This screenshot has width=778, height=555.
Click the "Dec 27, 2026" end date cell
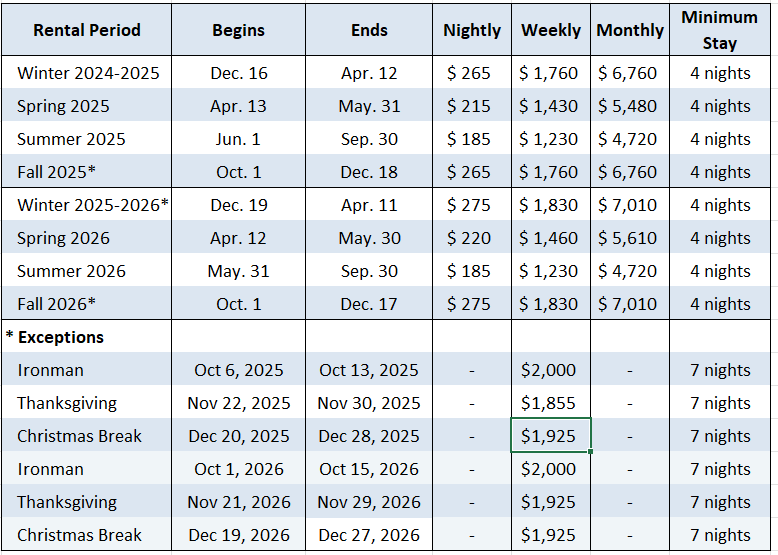369,535
